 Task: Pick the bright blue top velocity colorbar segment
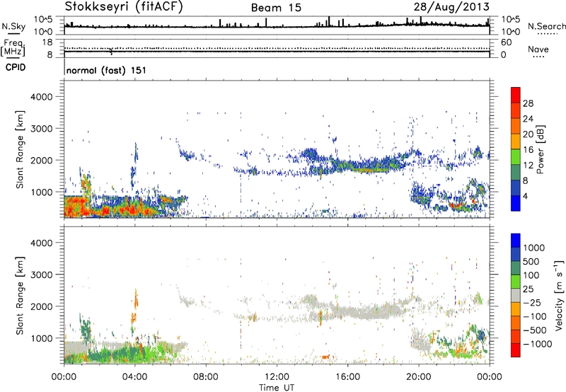(x=516, y=241)
